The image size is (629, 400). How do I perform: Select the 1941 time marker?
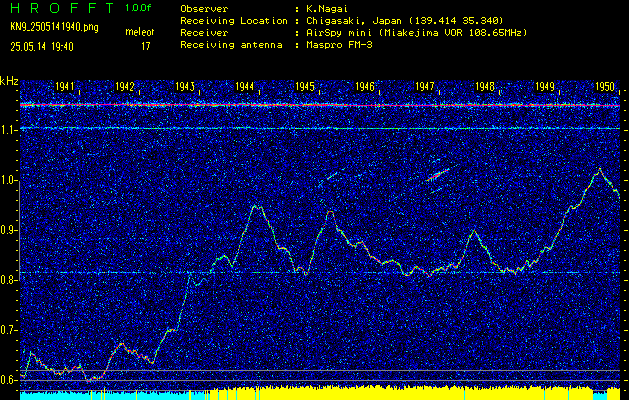pos(65,86)
